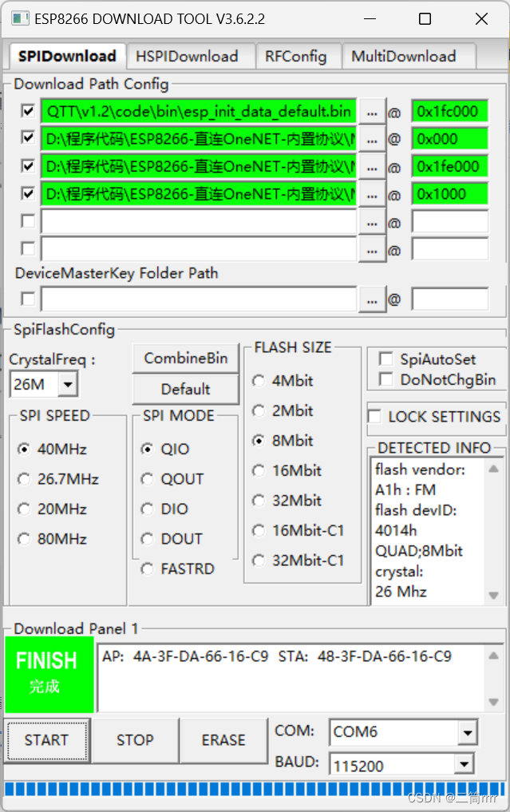
Task: Select FASTRD SPI mode
Action: pyautogui.click(x=148, y=569)
